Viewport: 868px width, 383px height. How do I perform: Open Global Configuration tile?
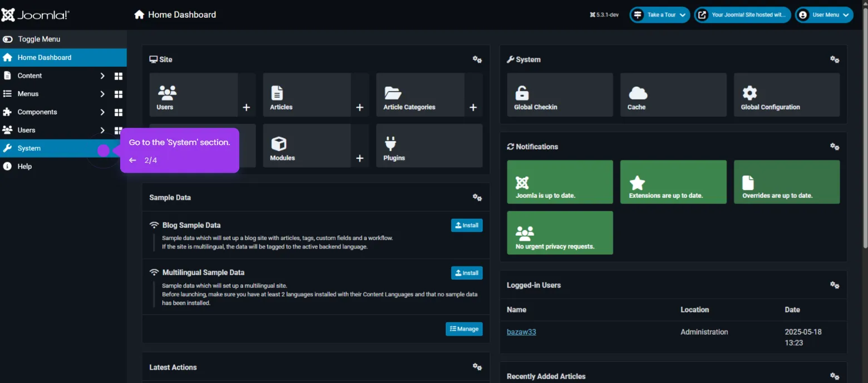click(x=787, y=94)
